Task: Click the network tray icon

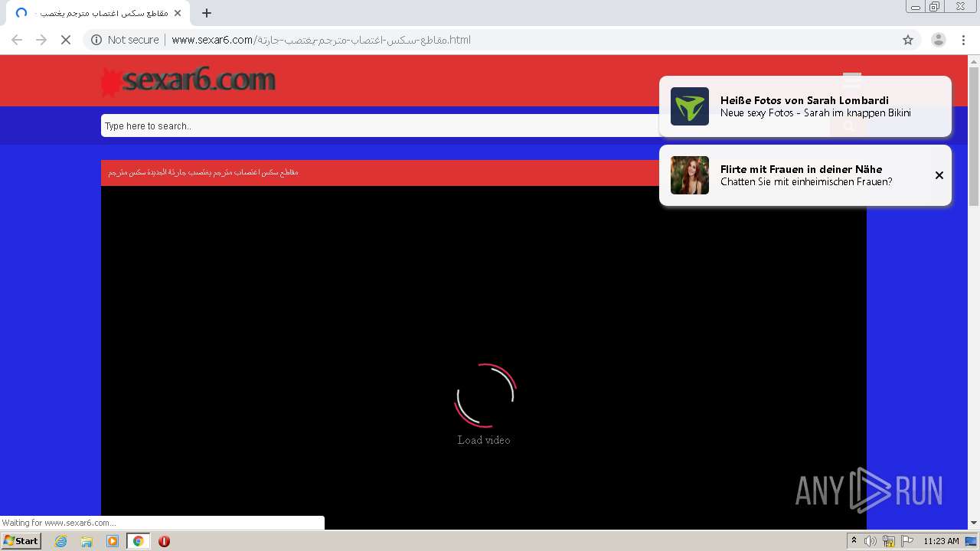Action: click(x=889, y=541)
